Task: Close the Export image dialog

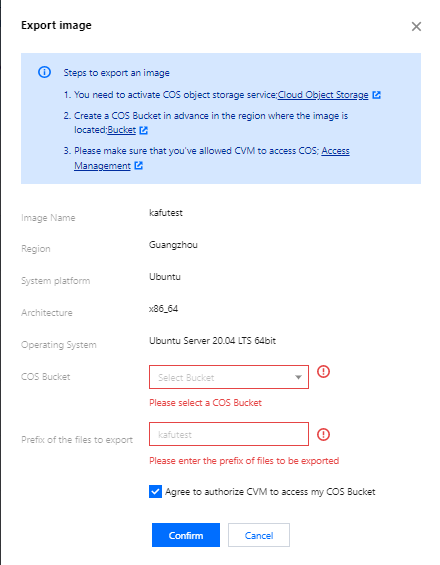Action: 416,26
